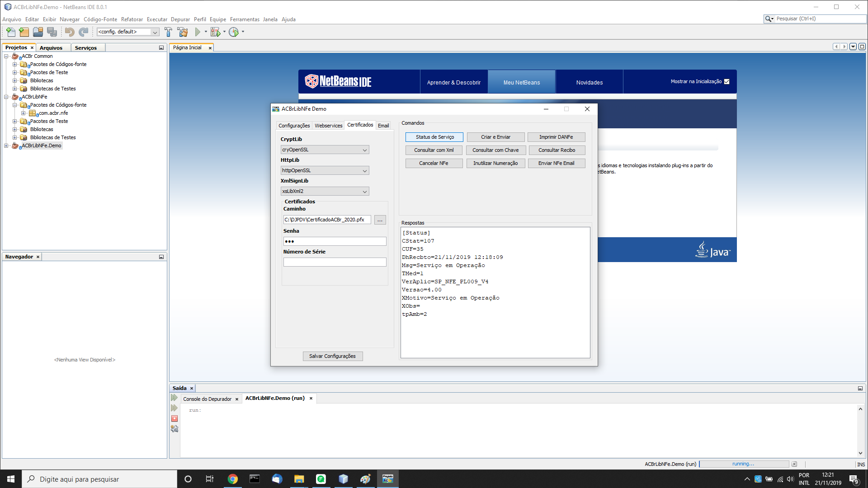Click the Redo arrow icon
The width and height of the screenshot is (868, 488).
coord(84,32)
